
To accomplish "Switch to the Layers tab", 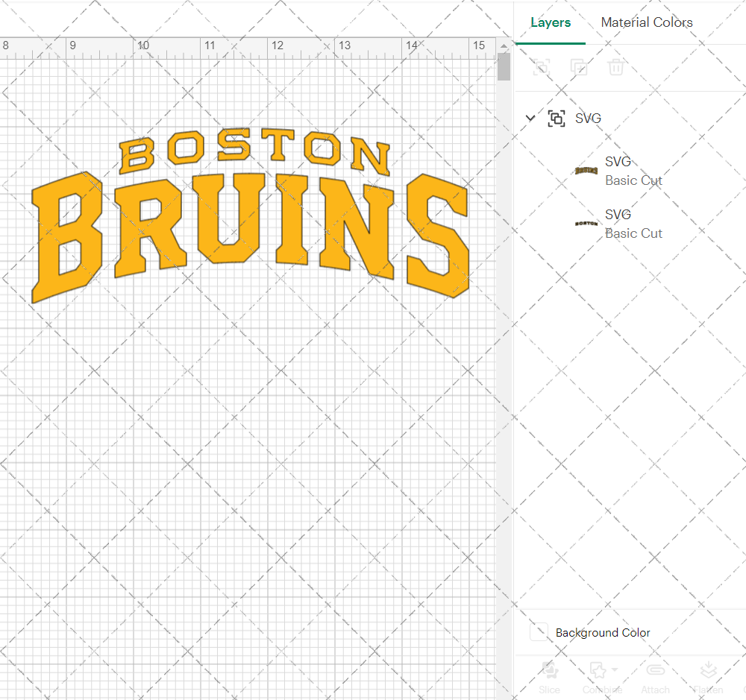I will [x=551, y=22].
